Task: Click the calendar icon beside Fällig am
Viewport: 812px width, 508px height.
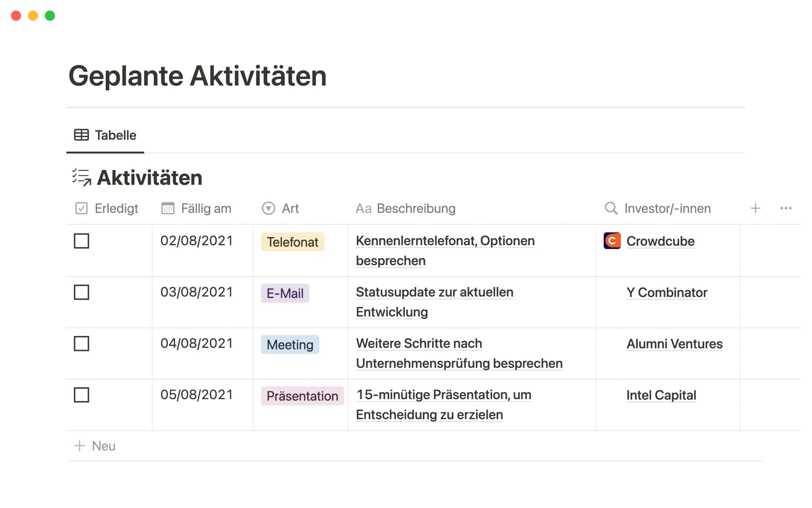Action: pos(167,208)
